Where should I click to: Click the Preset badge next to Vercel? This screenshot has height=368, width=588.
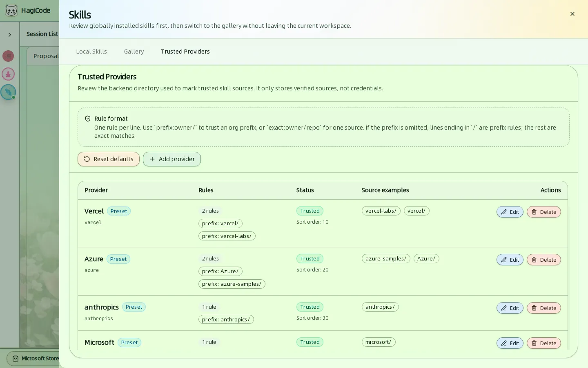click(119, 211)
